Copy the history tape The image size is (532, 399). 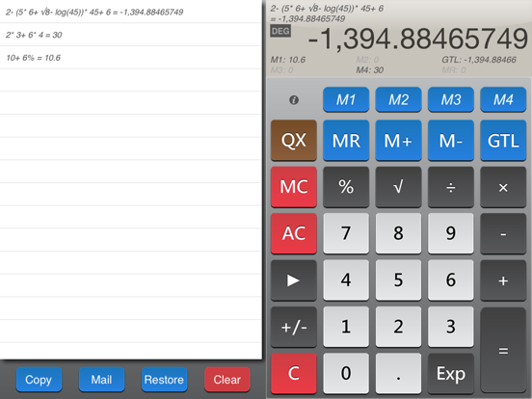[x=39, y=380]
